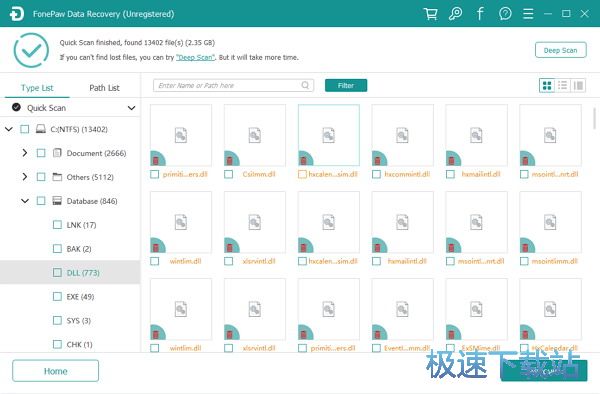
Task: Expand the Document tree node
Action: point(25,153)
